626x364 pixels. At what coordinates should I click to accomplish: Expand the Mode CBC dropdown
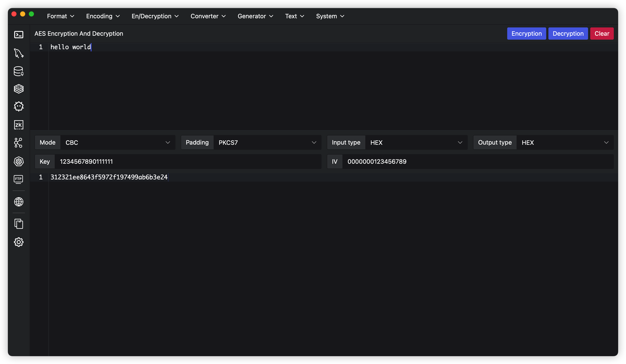(117, 142)
